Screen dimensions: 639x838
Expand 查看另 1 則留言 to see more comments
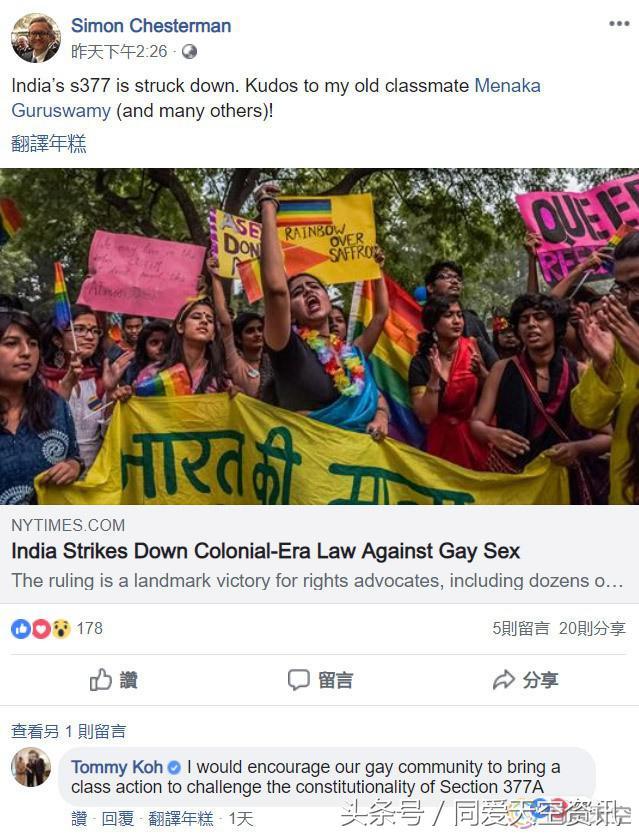click(x=68, y=731)
